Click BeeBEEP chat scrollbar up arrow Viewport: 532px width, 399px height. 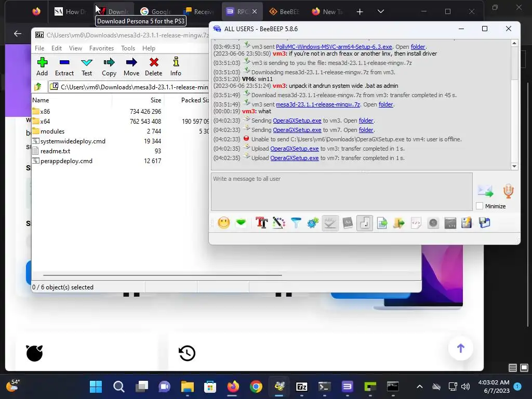click(x=514, y=43)
